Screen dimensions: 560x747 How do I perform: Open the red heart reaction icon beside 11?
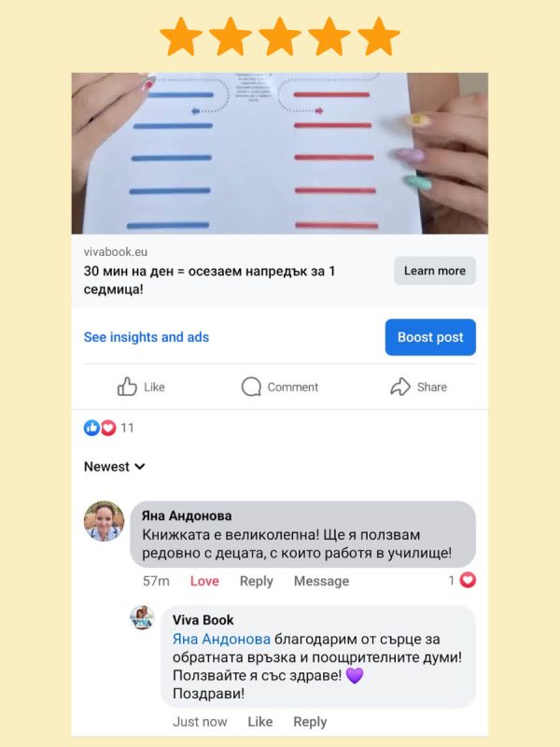tap(108, 428)
